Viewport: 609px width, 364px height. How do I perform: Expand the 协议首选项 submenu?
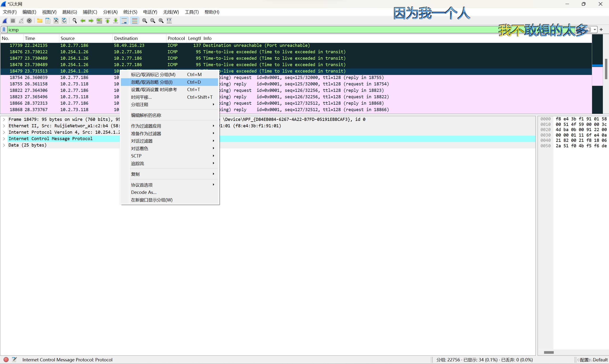tap(169, 185)
